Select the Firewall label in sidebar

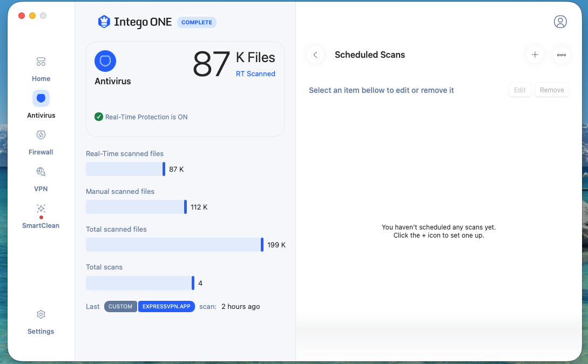pyautogui.click(x=41, y=152)
